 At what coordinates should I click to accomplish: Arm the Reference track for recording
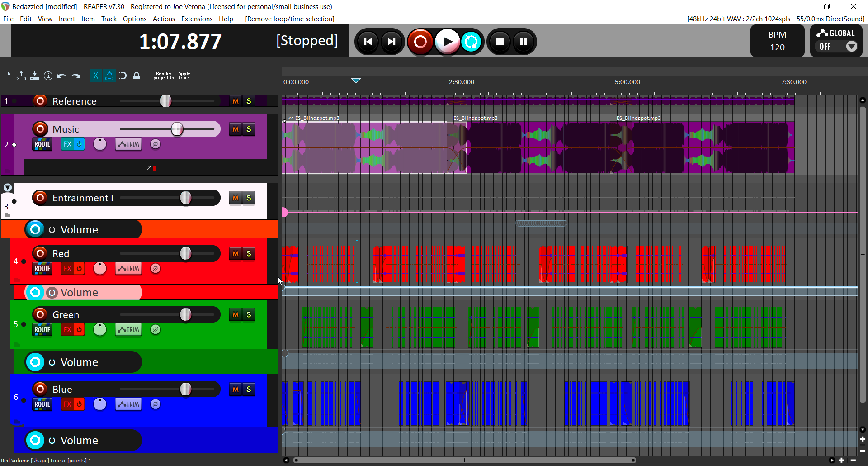coord(40,101)
